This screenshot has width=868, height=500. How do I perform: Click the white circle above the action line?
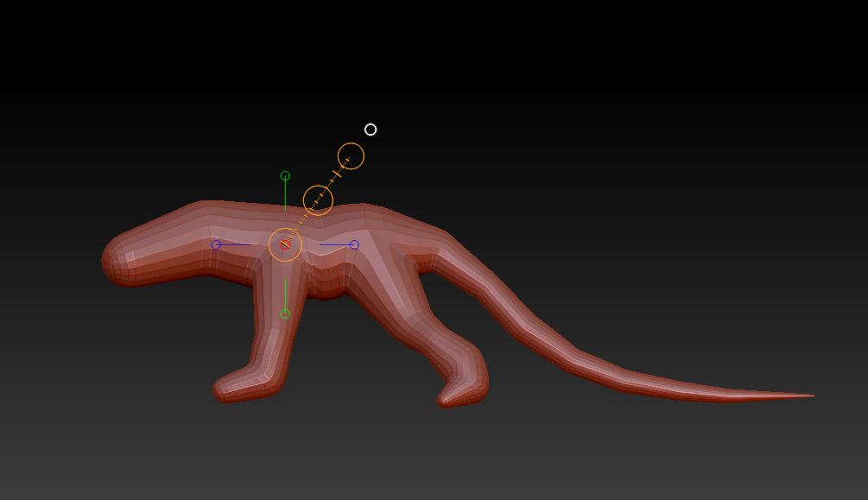click(371, 128)
